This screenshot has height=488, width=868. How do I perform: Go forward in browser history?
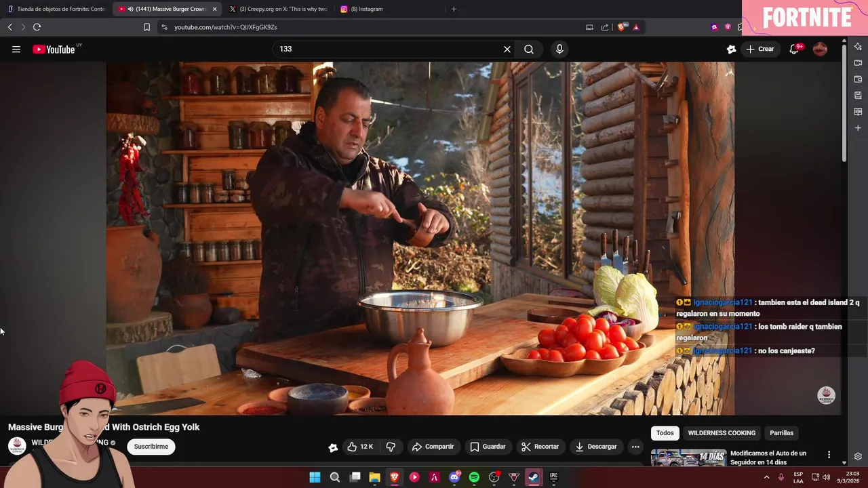(x=23, y=27)
